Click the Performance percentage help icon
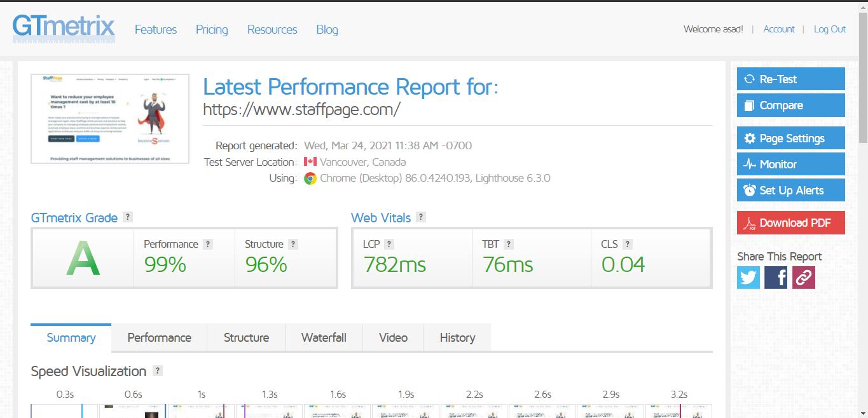The image size is (868, 418). 208,243
